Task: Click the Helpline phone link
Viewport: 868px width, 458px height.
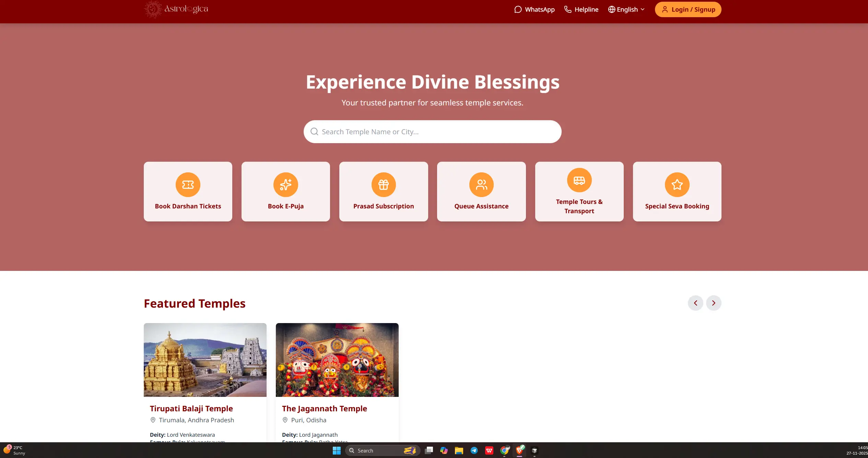Action: coord(581,10)
